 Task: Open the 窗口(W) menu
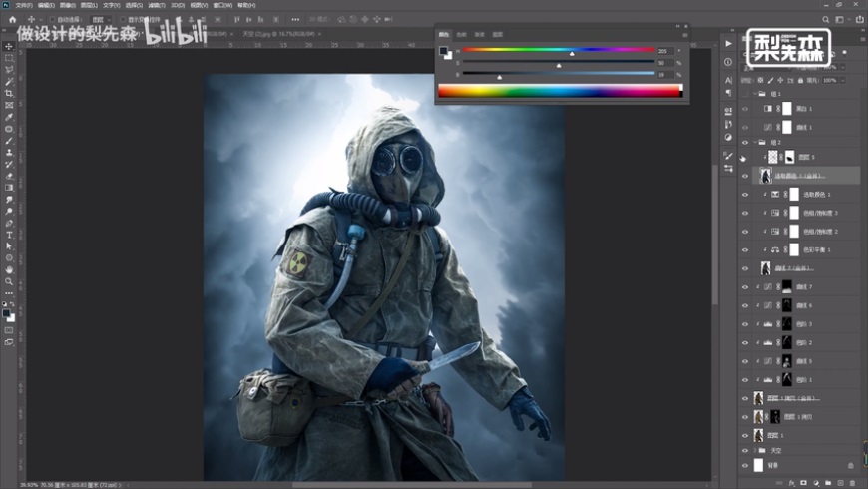pos(223,5)
